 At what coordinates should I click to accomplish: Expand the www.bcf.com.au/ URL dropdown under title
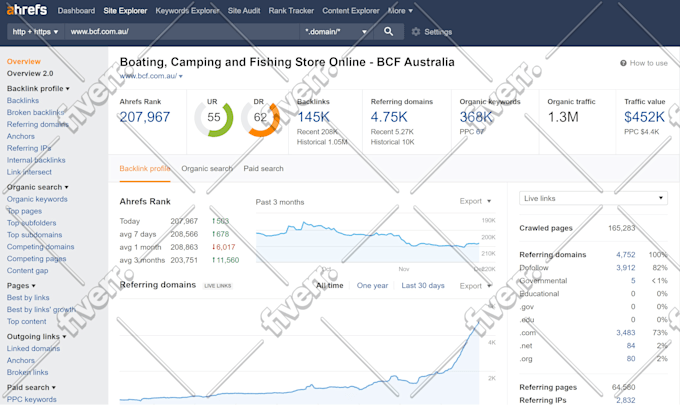(151, 76)
